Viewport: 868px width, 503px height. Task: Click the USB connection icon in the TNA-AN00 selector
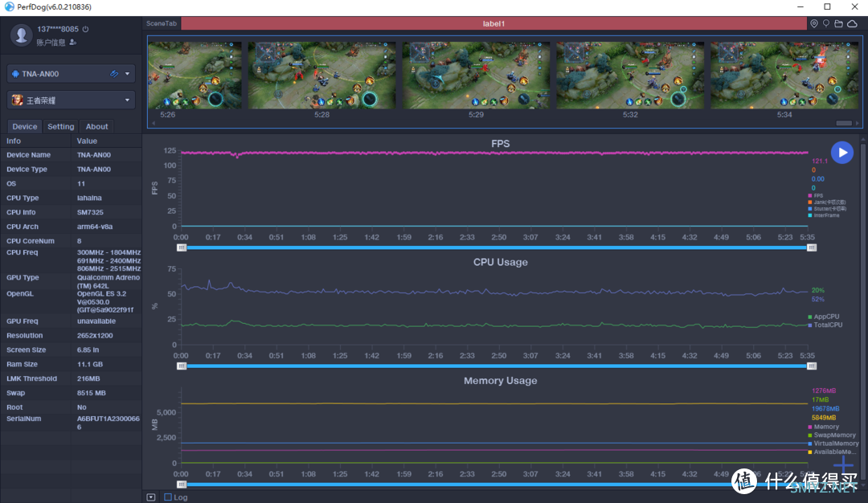[114, 74]
